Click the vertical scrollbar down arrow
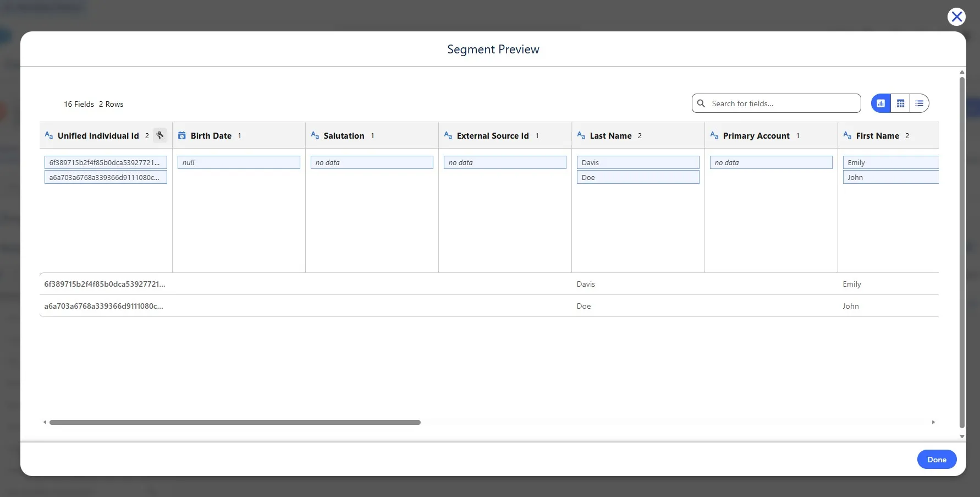This screenshot has width=980, height=497. pos(962,436)
